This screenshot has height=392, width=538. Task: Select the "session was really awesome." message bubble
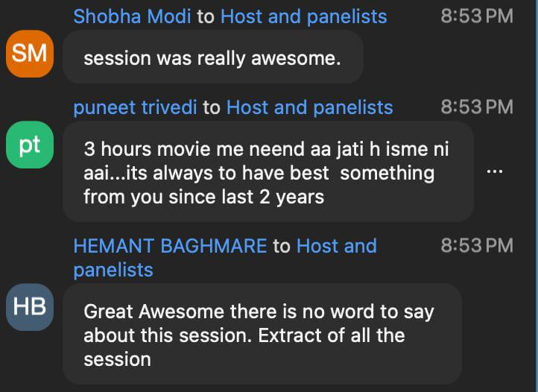tap(212, 58)
